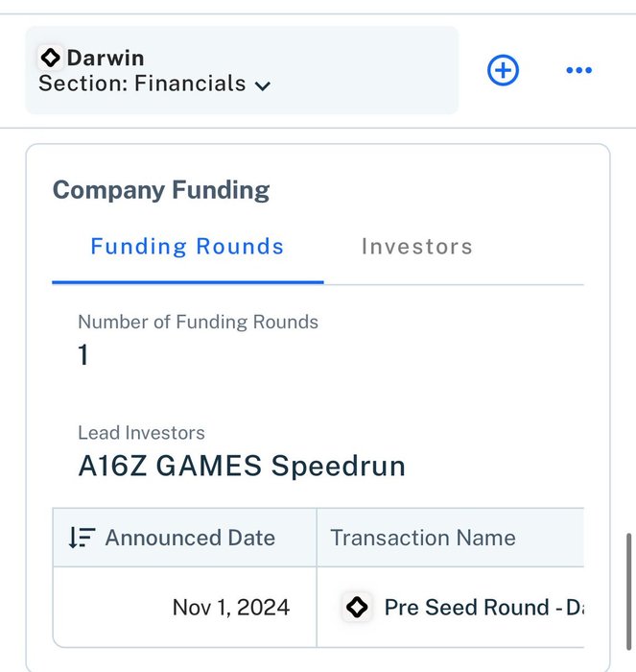Click the Company Funding heading

click(x=161, y=190)
